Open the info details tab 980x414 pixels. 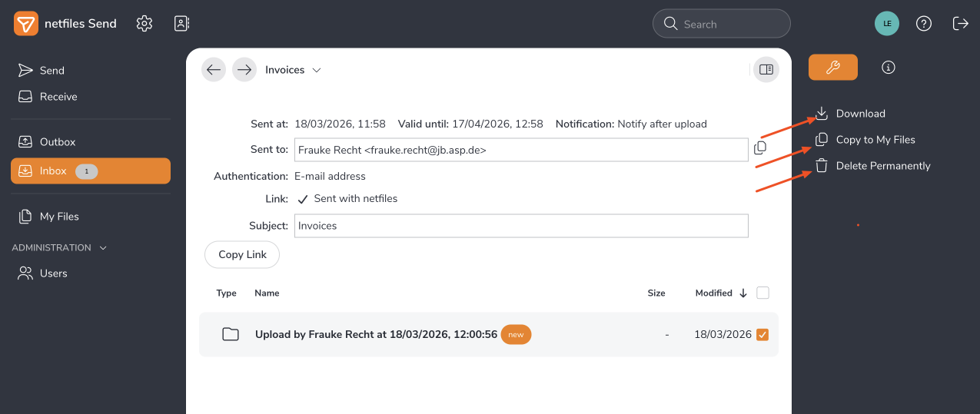889,68
